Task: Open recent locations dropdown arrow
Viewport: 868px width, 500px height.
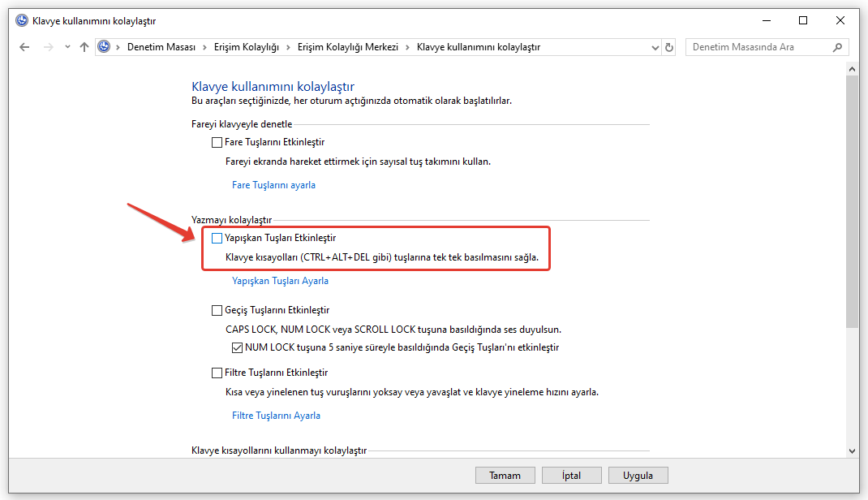Action: (x=67, y=47)
